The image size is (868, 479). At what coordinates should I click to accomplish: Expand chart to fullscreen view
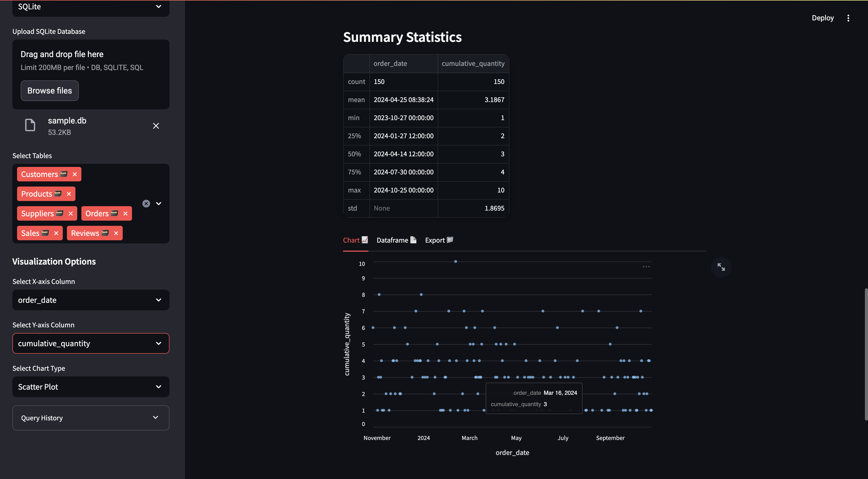[x=721, y=267]
